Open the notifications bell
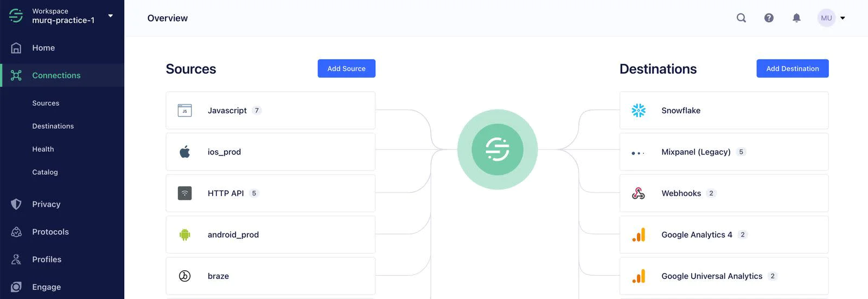 (x=796, y=18)
